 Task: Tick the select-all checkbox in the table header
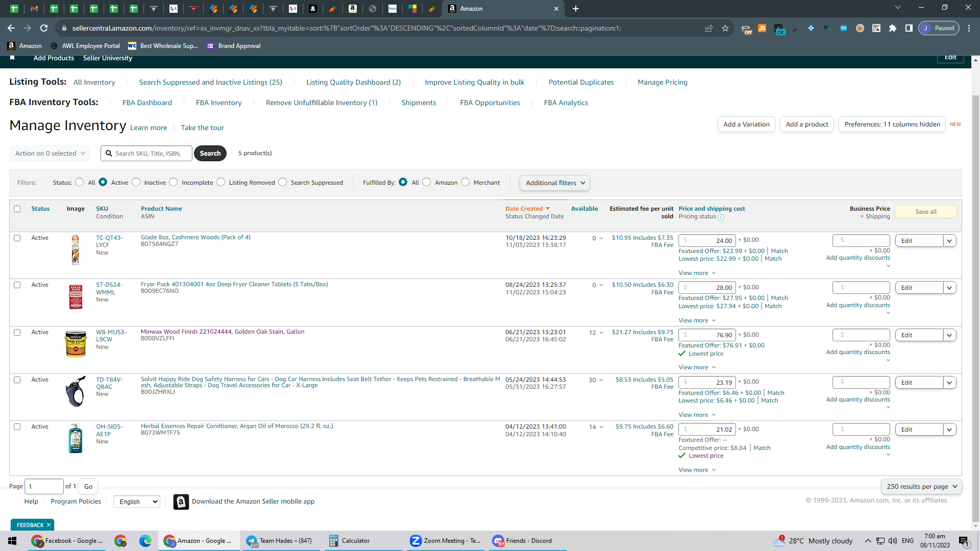pyautogui.click(x=17, y=209)
